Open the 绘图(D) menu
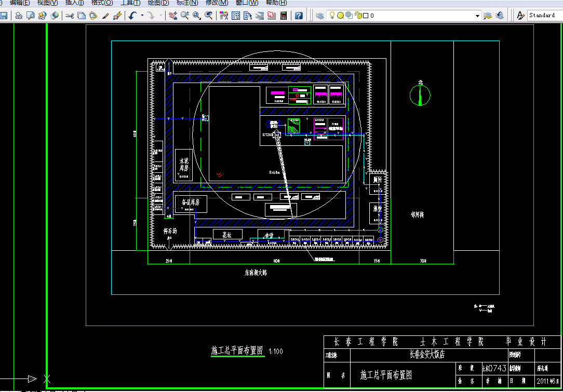Viewport: 563px width, 392px height. click(158, 3)
